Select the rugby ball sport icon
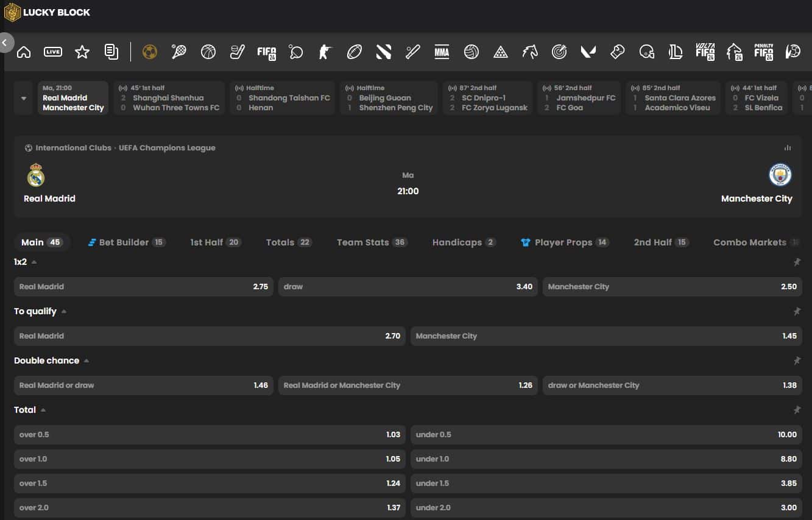 (355, 52)
